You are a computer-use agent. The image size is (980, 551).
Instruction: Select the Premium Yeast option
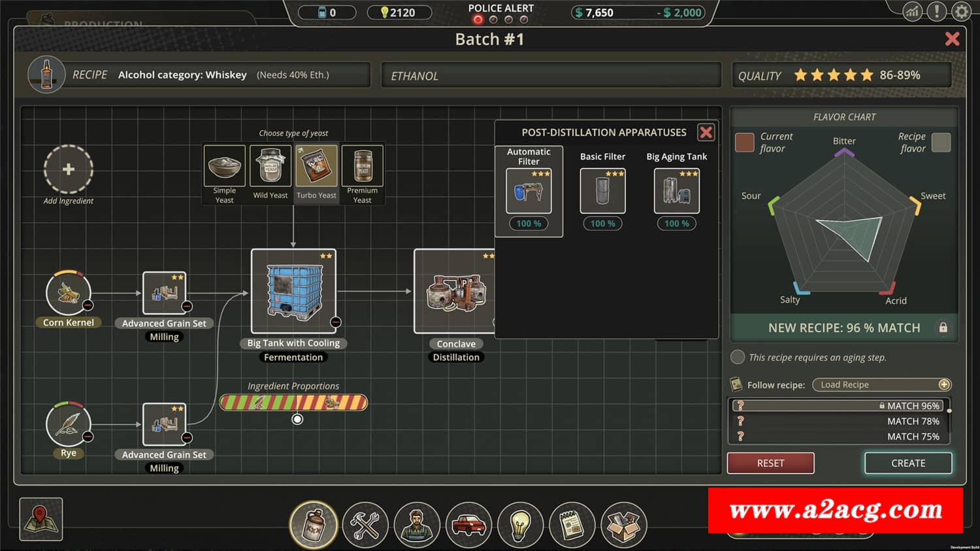363,173
